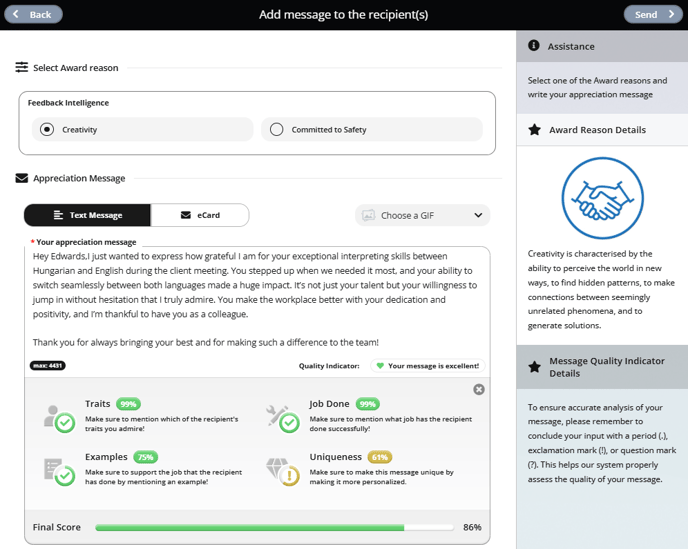The image size is (688, 549).
Task: Click the GIF dropdown chevron arrow
Action: pyautogui.click(x=478, y=215)
